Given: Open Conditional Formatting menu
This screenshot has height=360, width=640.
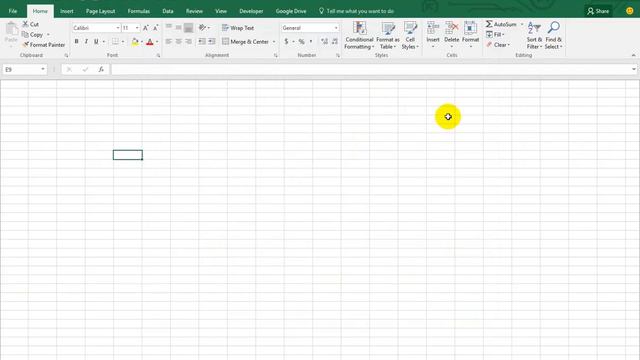Looking at the screenshot, I should pyautogui.click(x=359, y=36).
